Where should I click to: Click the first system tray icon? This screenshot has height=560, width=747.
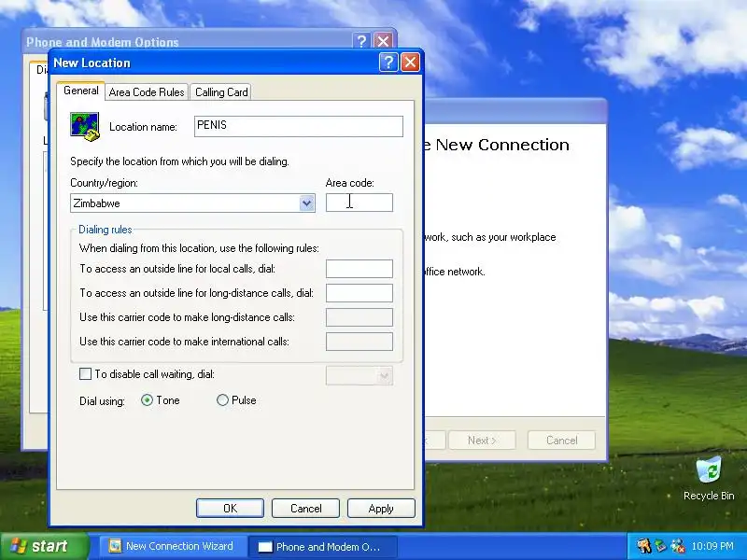[x=643, y=546]
